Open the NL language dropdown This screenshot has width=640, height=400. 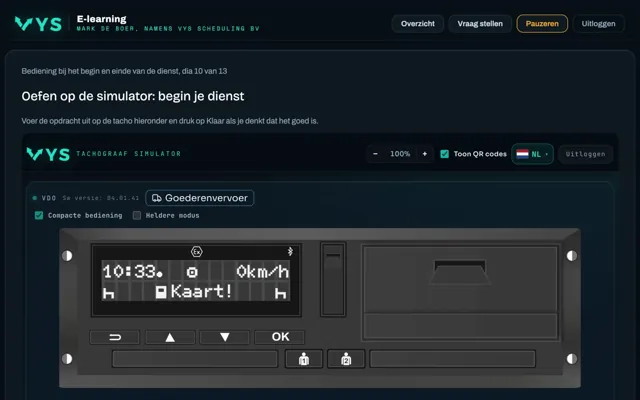[532, 154]
